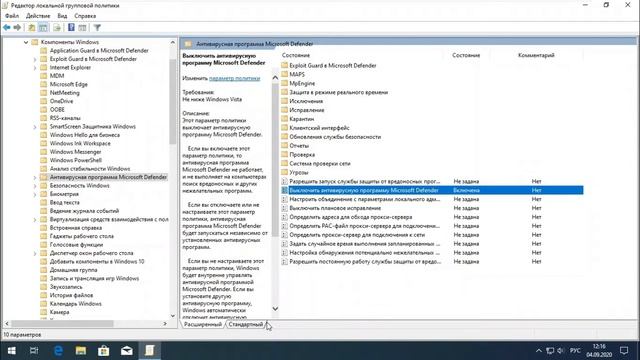Click the MpEngine folder icon in list
640x360 pixels.
[284, 83]
